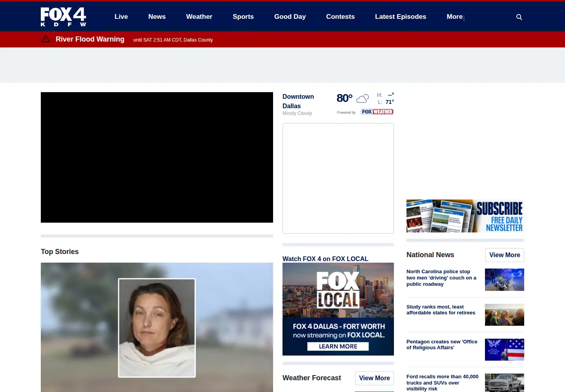Click the LEARN MORE button on FOX LOCAL
Screen dimensions: 565x392
(x=338, y=347)
